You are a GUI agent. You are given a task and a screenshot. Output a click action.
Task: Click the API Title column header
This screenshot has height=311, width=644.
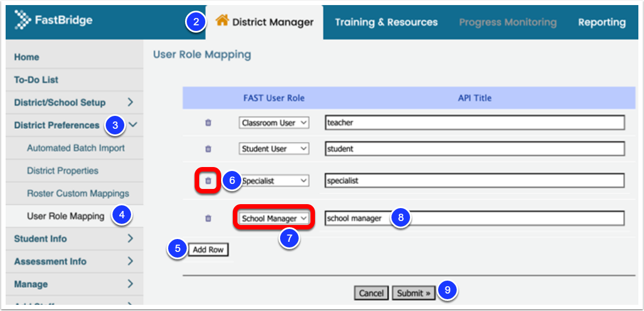(x=475, y=98)
